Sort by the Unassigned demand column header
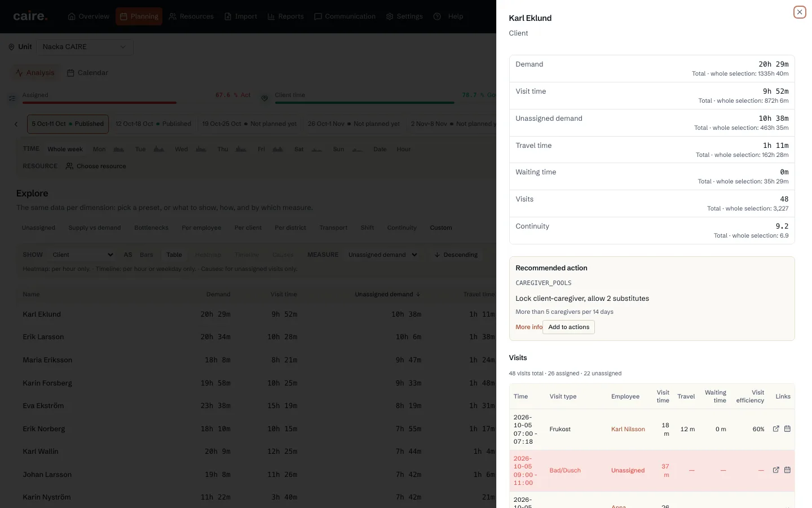The width and height of the screenshot is (812, 508). tap(387, 294)
